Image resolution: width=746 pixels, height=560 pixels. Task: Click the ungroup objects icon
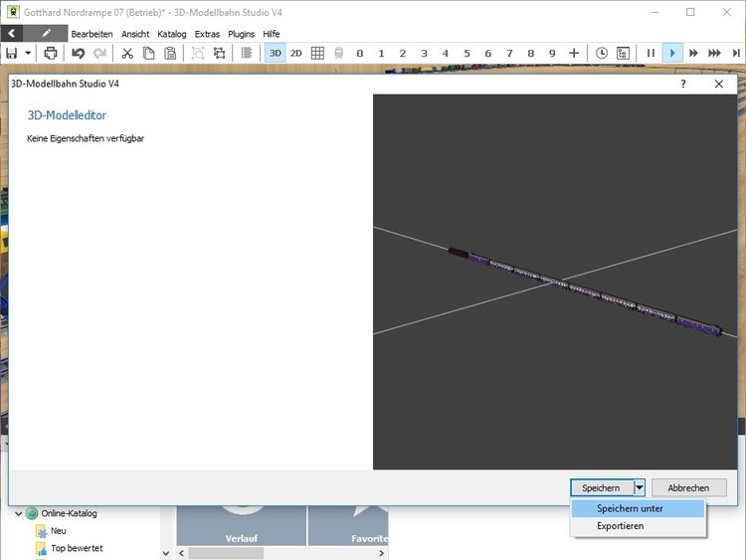220,54
